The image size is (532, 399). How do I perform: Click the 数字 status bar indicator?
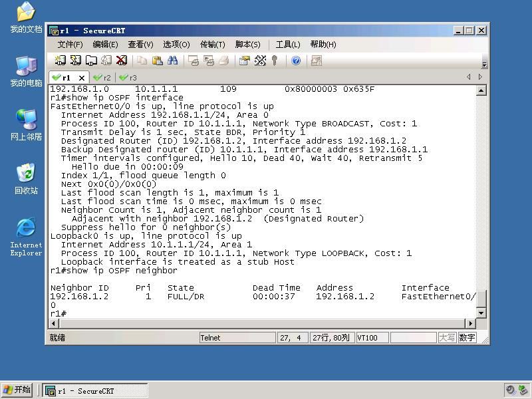coord(467,338)
